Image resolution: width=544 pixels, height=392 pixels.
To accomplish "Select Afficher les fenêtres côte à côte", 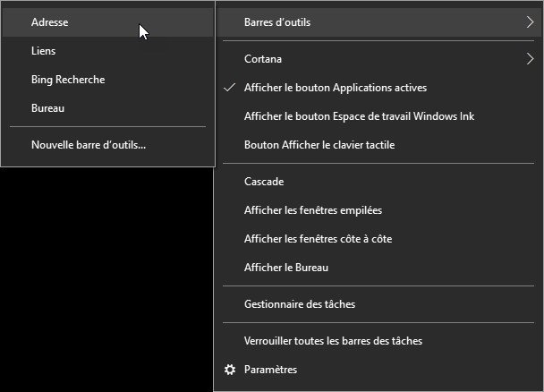I will pos(318,239).
